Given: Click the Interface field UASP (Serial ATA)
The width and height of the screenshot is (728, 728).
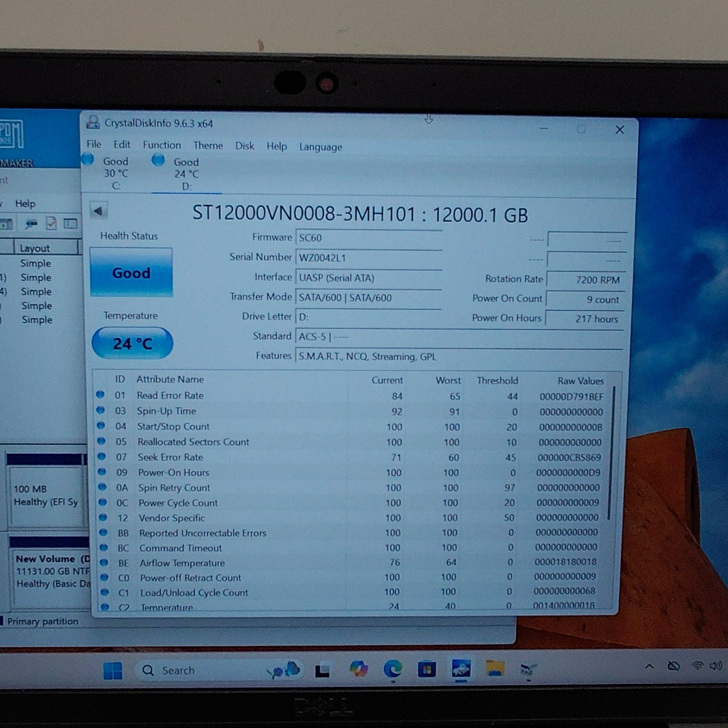Looking at the screenshot, I should click(369, 278).
